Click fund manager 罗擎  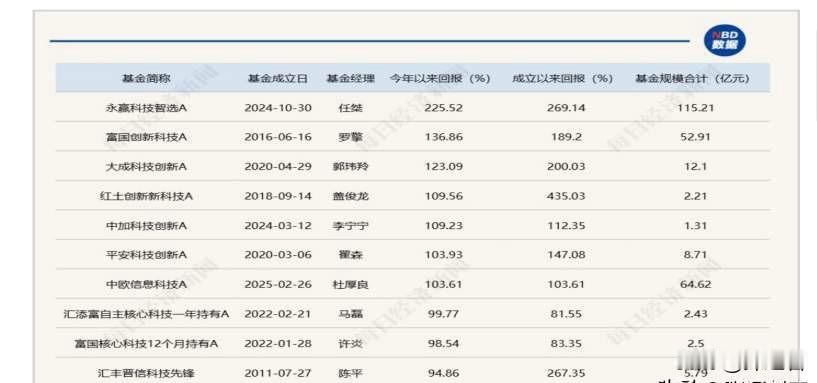click(350, 137)
